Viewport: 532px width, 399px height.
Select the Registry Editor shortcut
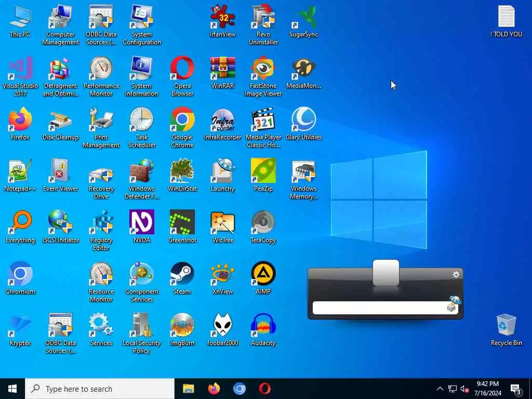point(101,231)
